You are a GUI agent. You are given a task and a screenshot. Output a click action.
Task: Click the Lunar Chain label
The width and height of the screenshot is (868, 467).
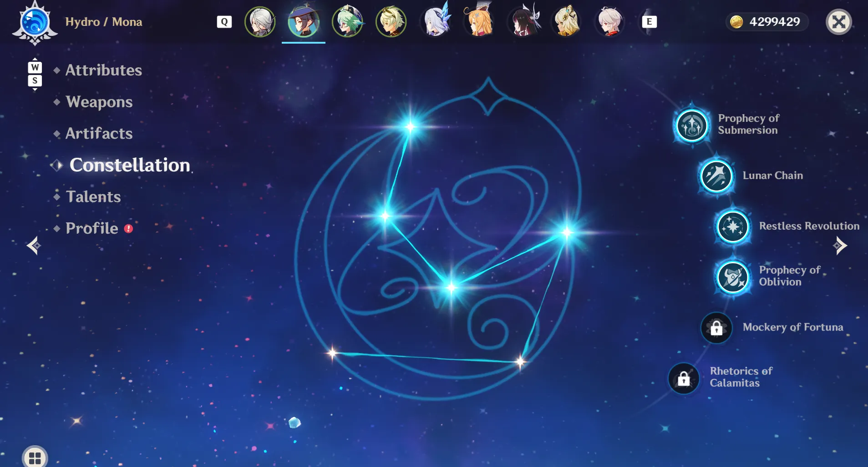click(x=772, y=176)
